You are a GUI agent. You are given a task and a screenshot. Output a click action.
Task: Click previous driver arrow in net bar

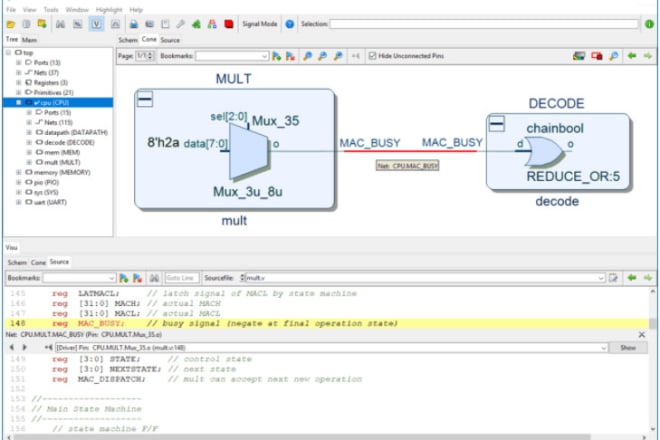(x=12, y=347)
